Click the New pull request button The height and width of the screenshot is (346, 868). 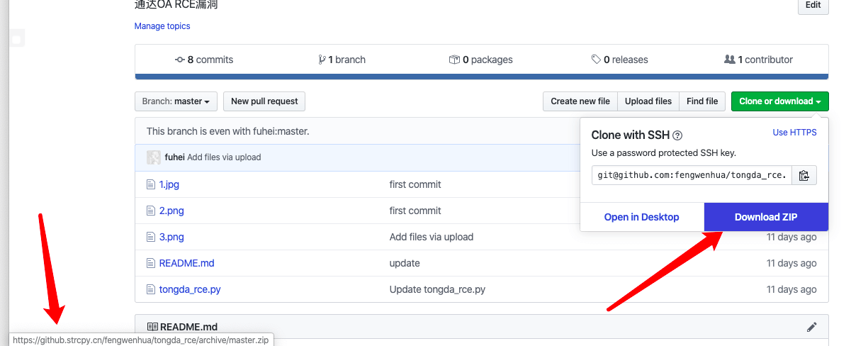[x=264, y=101]
